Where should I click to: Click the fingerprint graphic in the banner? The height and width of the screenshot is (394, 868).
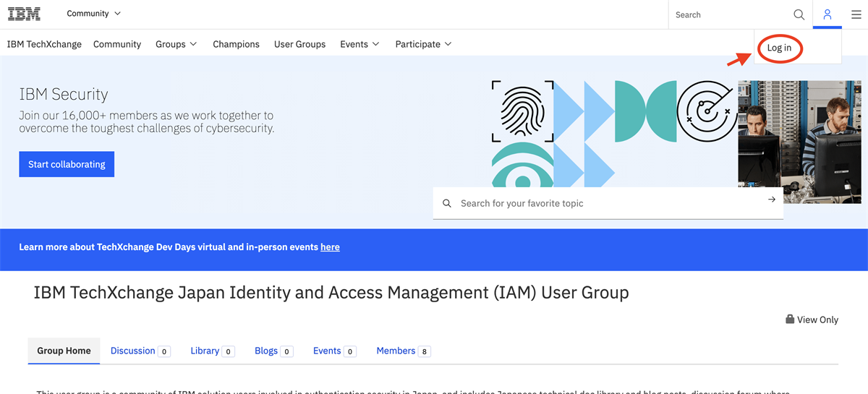click(523, 111)
